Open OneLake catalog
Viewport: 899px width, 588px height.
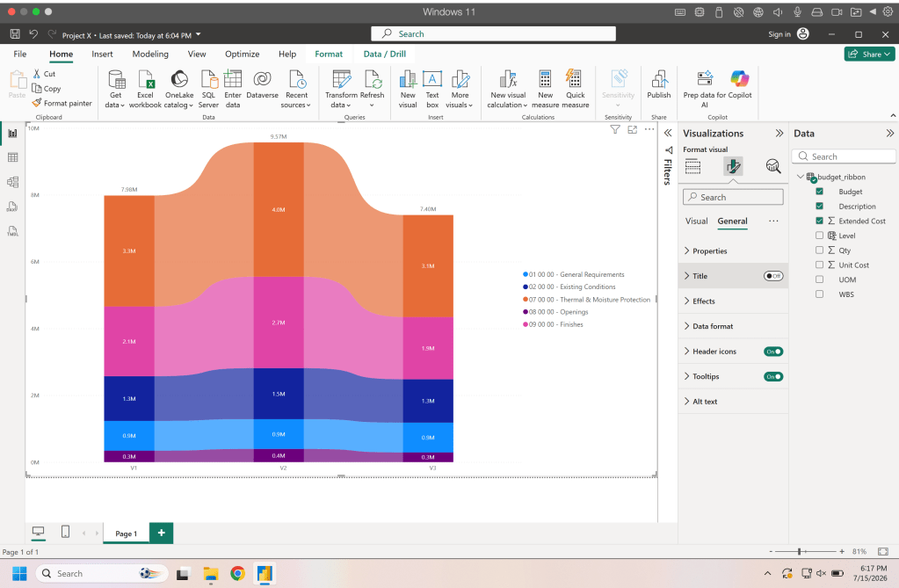(x=179, y=89)
